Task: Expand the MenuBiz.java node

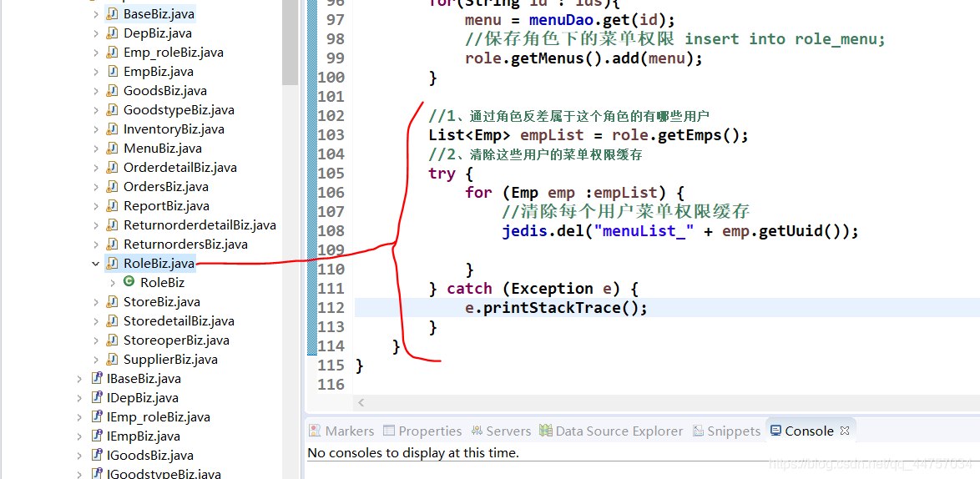Action: (x=96, y=149)
